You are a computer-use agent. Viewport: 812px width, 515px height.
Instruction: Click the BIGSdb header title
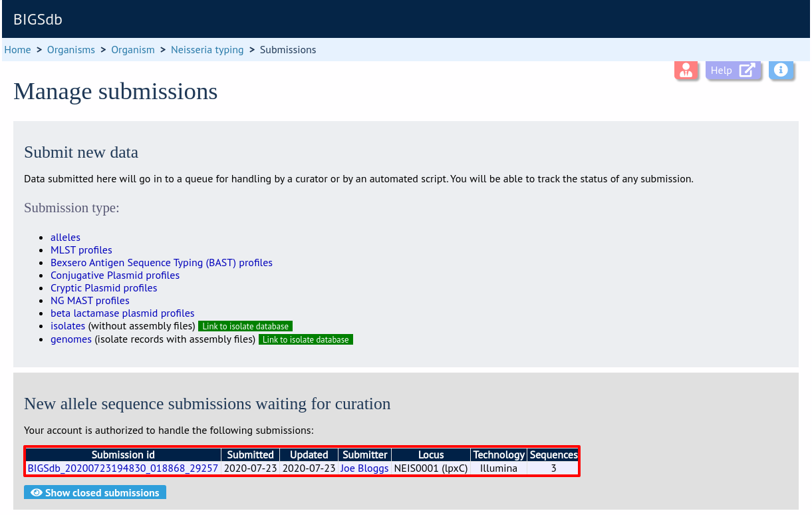(x=38, y=19)
